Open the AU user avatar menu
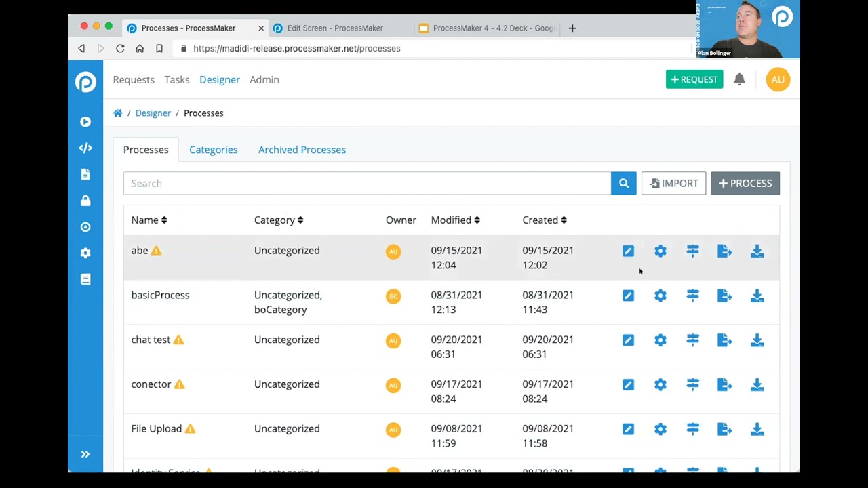 778,80
